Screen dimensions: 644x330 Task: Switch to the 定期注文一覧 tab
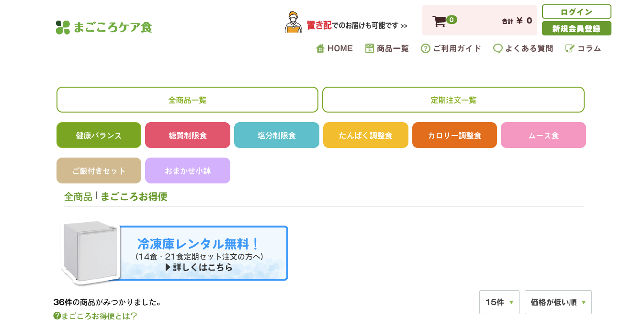(453, 100)
